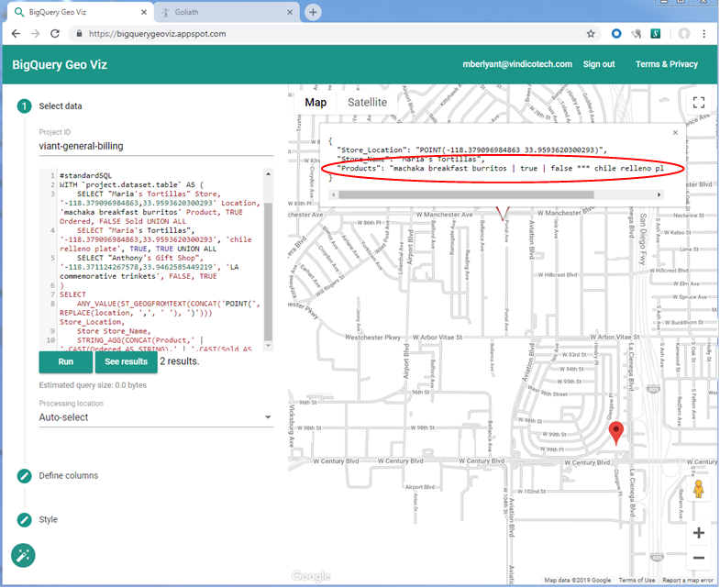The image size is (720, 588).
Task: Open the Processing location dropdown
Action: (x=156, y=417)
